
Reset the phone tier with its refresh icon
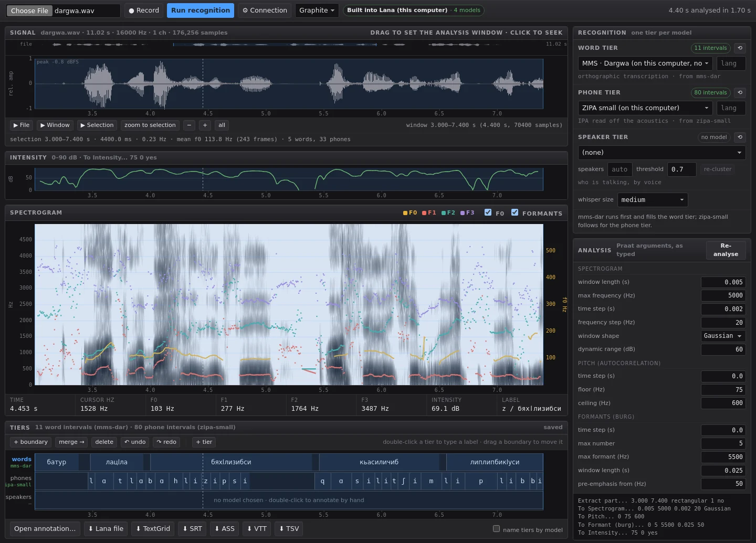point(740,92)
